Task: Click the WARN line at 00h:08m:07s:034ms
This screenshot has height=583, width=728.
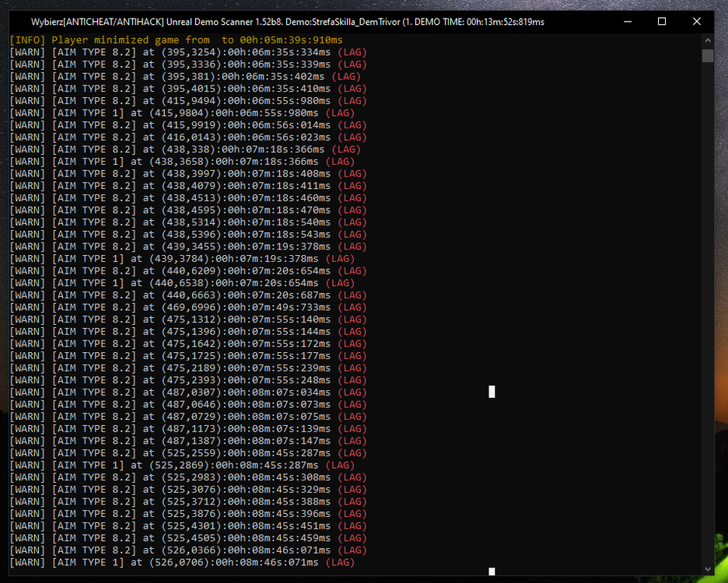Action: click(x=188, y=393)
